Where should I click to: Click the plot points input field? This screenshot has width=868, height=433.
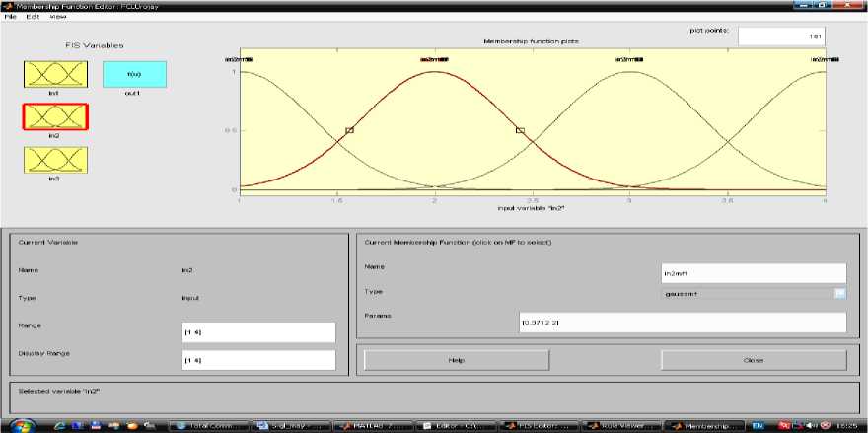click(x=781, y=36)
